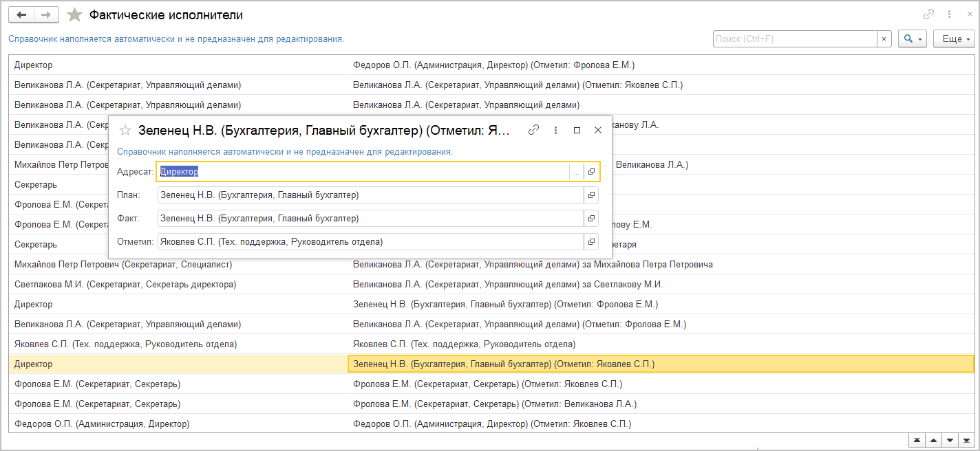Viewport: 980px width, 451px height.
Task: Open the Еще dropdown menu
Action: 954,39
